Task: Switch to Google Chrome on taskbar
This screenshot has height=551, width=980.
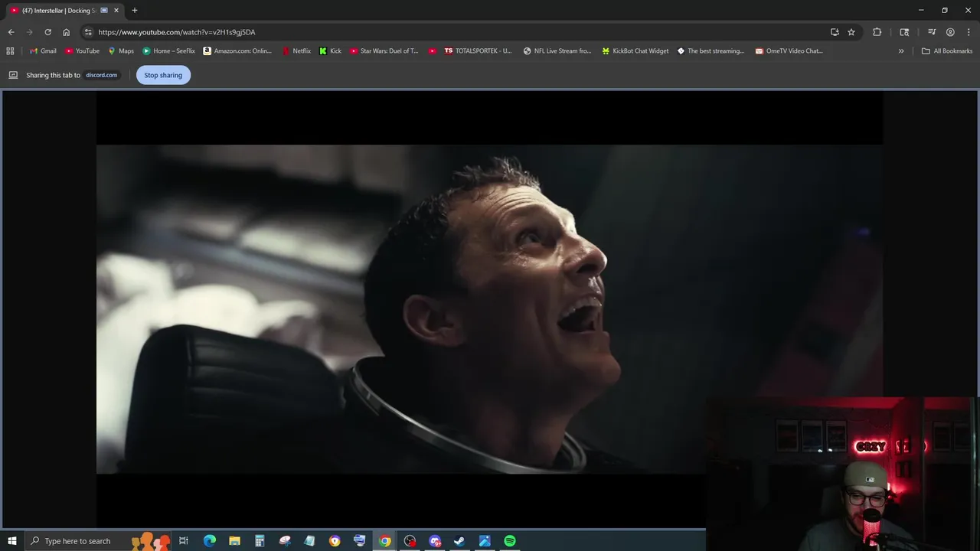Action: click(x=384, y=541)
